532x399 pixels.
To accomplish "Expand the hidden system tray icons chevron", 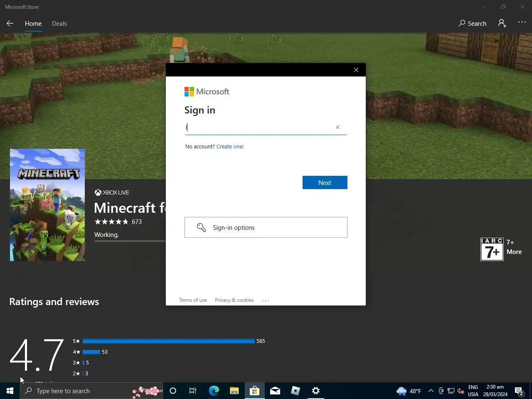I will [431, 391].
